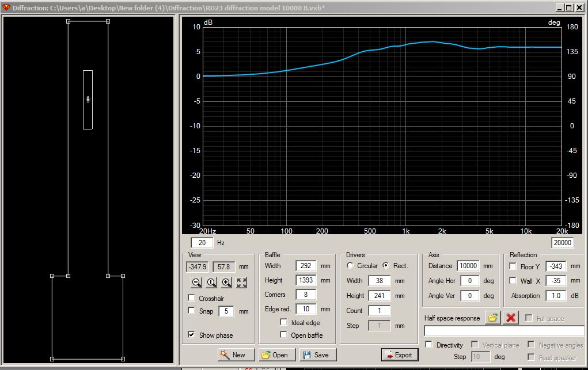This screenshot has height=370, width=588.
Task: Uncheck the Show phase checkbox
Action: (x=192, y=335)
